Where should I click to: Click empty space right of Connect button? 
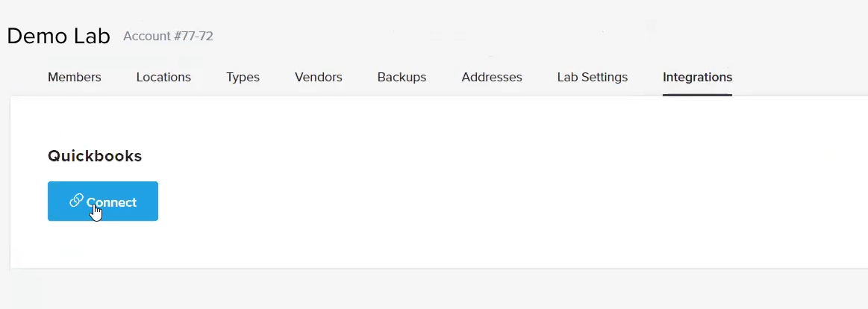443,201
